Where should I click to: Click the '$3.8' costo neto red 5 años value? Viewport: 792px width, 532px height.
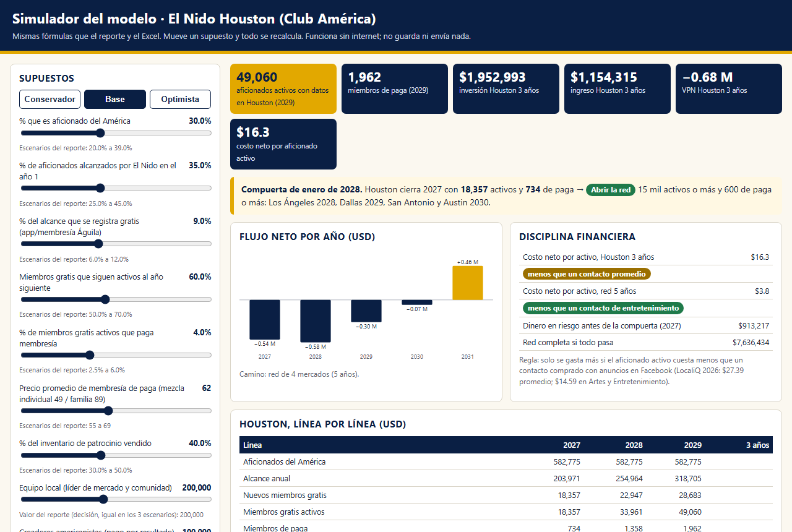tap(763, 291)
